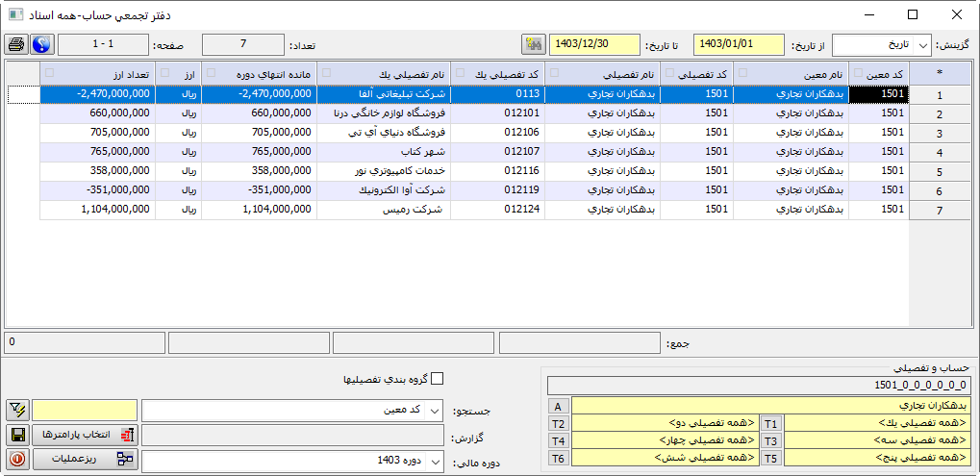Click the T1 detail selector button
Image resolution: width=980 pixels, height=476 pixels.
(772, 423)
